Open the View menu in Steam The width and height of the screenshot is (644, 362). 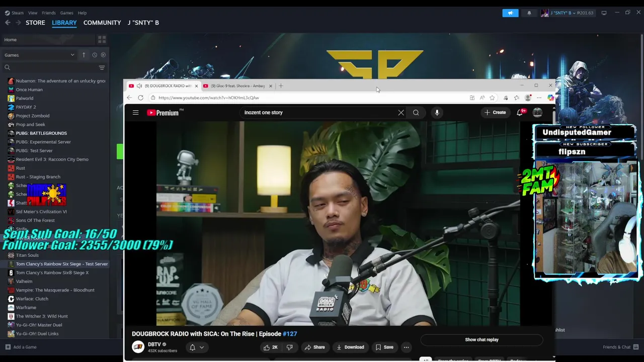point(33,13)
